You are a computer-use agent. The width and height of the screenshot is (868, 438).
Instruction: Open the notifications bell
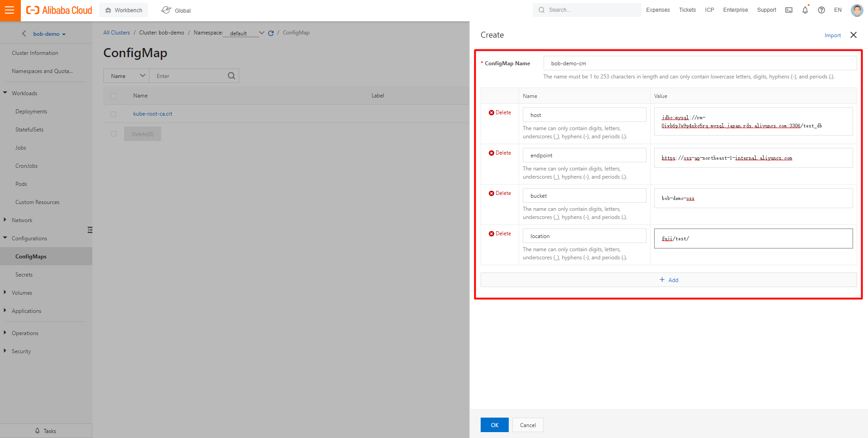coord(805,10)
